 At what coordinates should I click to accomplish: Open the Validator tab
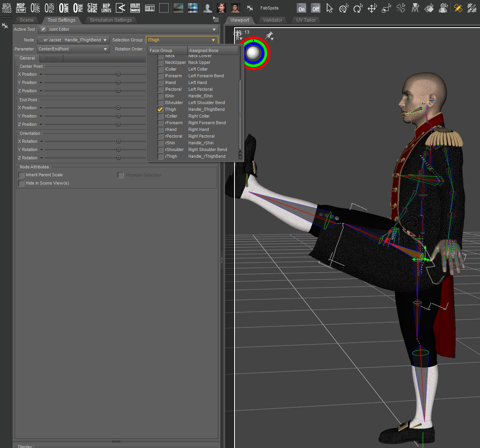[x=273, y=20]
